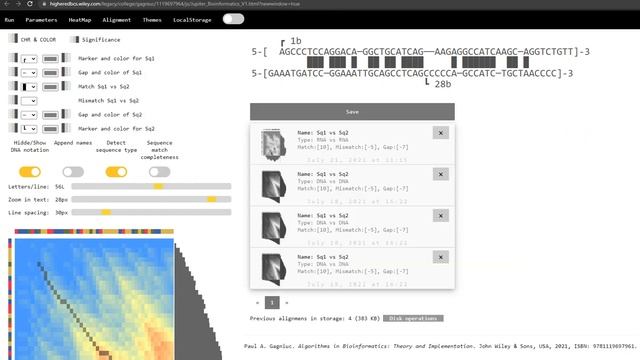The width and height of the screenshot is (640, 360).
Task: Enable the Append names switch
Action: tap(73, 172)
